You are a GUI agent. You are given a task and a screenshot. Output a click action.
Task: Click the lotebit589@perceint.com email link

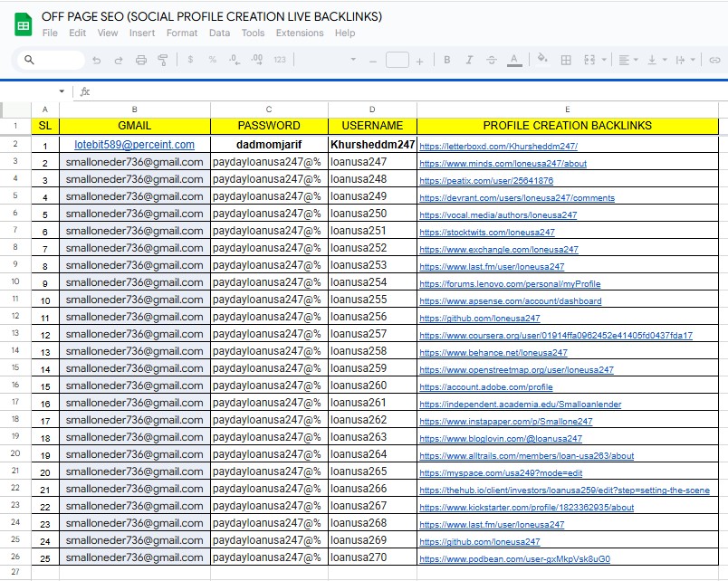(134, 144)
